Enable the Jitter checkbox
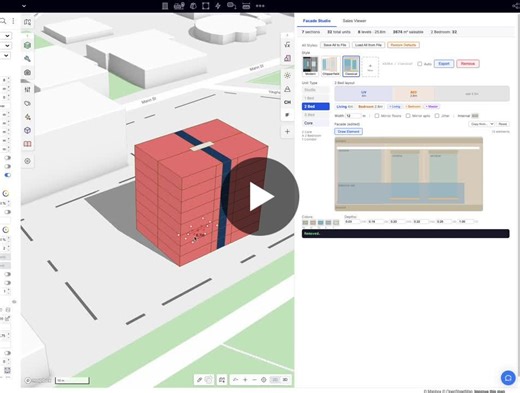 click(x=437, y=116)
